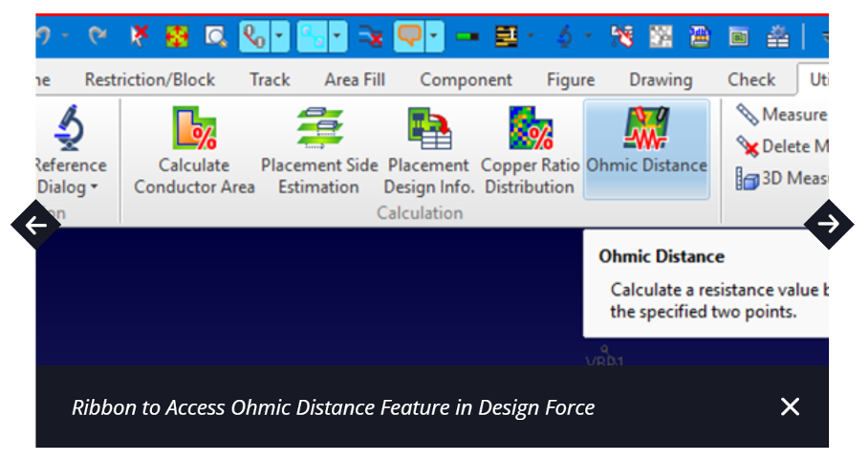Go to next image with right arrow
Viewport: 868px width, 461px height.
828,225
